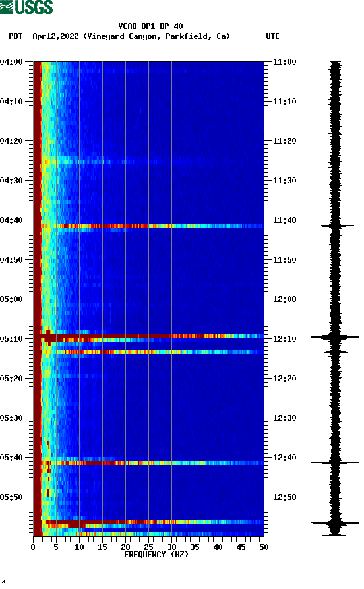Click the 12:20 UTC time label
364x589 pixels.
coord(285,379)
